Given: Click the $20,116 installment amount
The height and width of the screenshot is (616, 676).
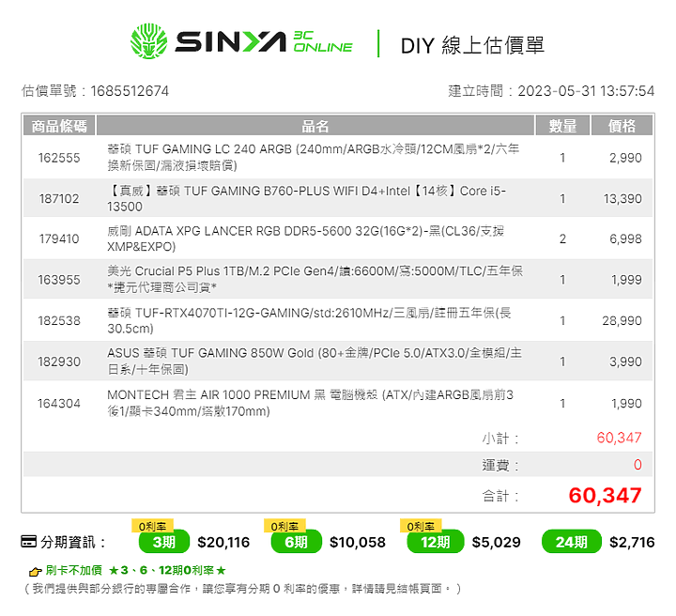Looking at the screenshot, I should tap(223, 543).
